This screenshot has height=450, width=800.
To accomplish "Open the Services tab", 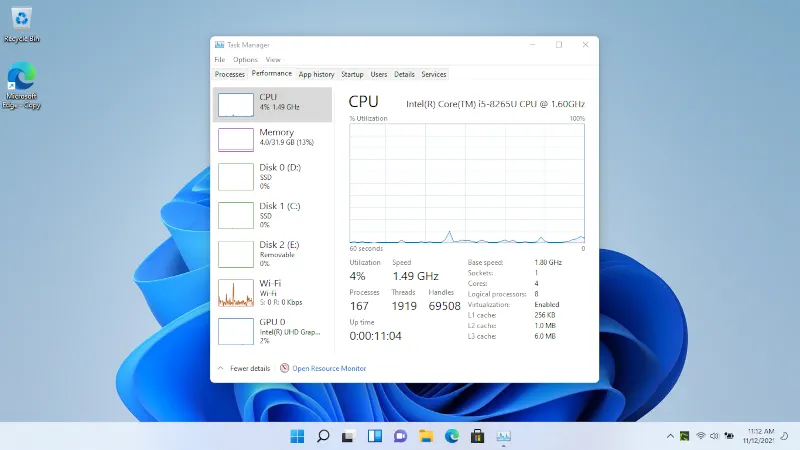I will [434, 74].
